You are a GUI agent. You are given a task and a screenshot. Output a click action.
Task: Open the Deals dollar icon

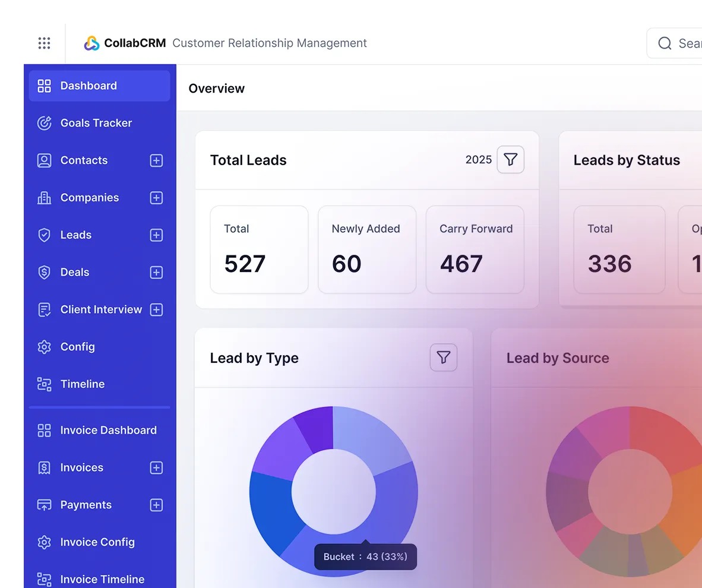44,272
